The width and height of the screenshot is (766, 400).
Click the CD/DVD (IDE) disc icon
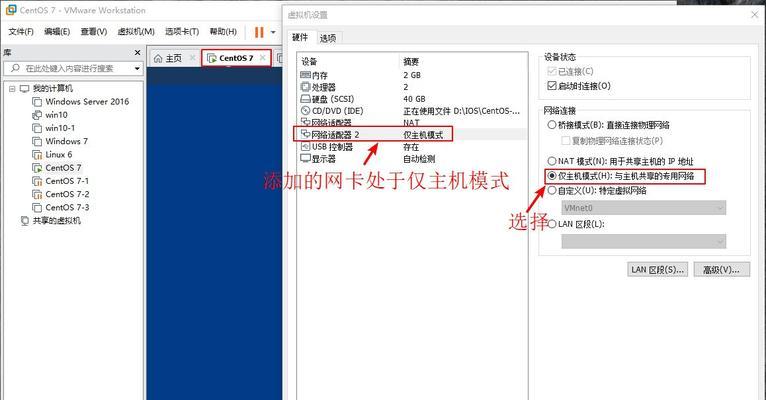(x=305, y=111)
